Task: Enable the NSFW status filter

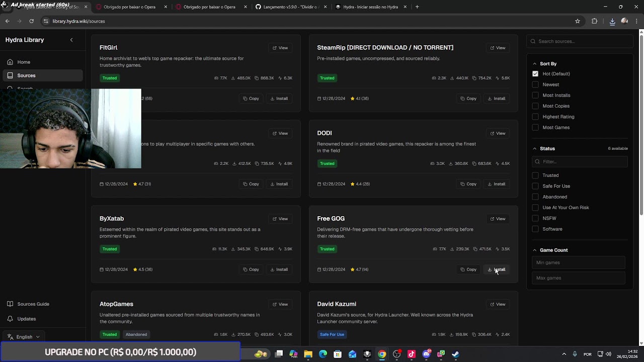Action: click(535, 218)
